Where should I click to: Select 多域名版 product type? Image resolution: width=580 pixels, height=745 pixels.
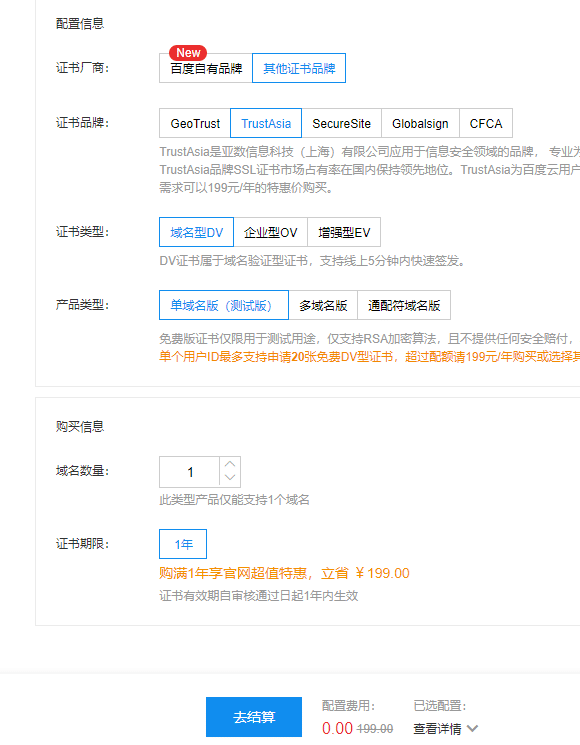[x=323, y=306]
